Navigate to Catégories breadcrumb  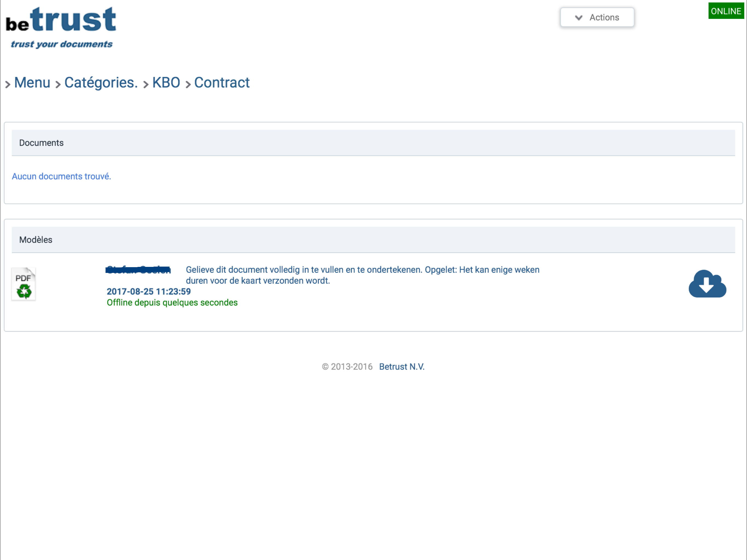click(101, 83)
